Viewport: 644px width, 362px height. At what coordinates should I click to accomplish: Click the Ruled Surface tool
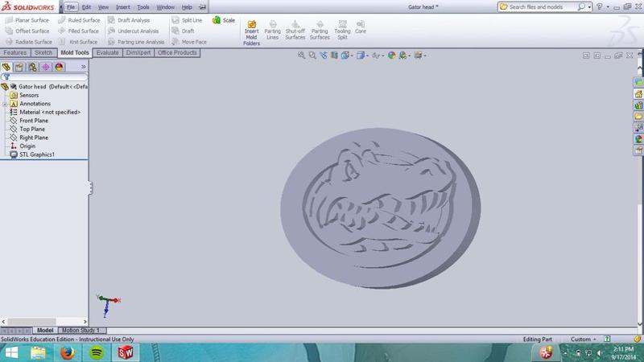[79, 20]
